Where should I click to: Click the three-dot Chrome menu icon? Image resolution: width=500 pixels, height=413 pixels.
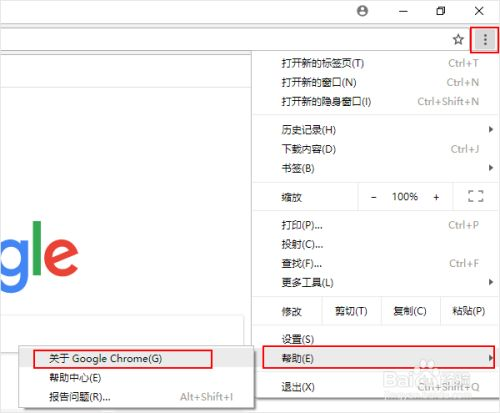[x=485, y=40]
